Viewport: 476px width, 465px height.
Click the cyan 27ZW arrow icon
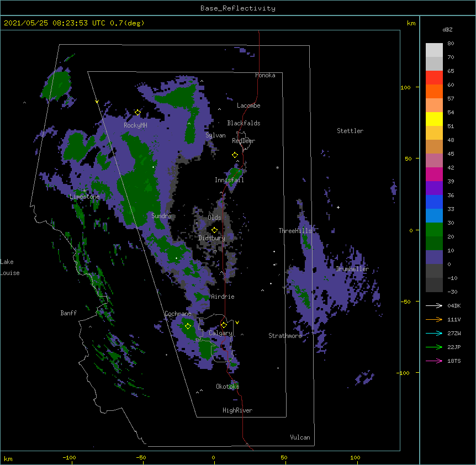tap(434, 333)
